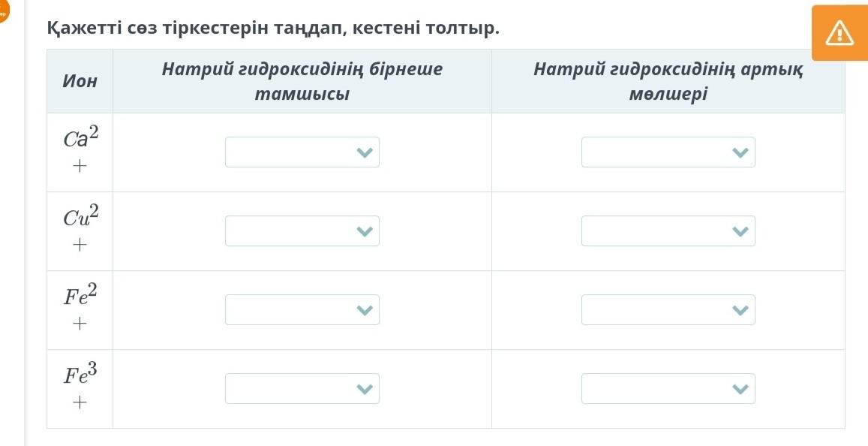Click the 'Натрий гидроксидінің бірнеше тамшысы' header
The image size is (868, 446).
point(302,82)
